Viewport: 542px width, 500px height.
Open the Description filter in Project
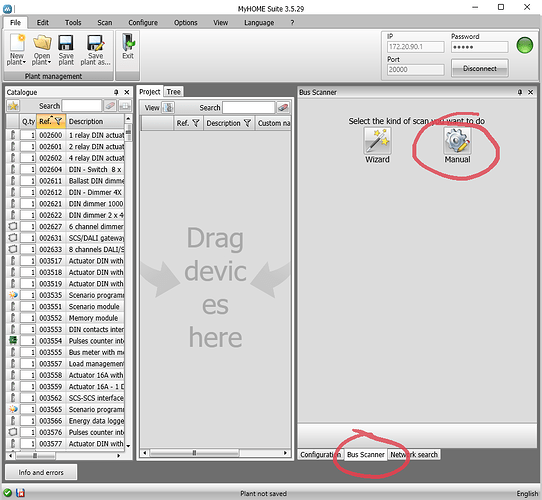[247, 123]
